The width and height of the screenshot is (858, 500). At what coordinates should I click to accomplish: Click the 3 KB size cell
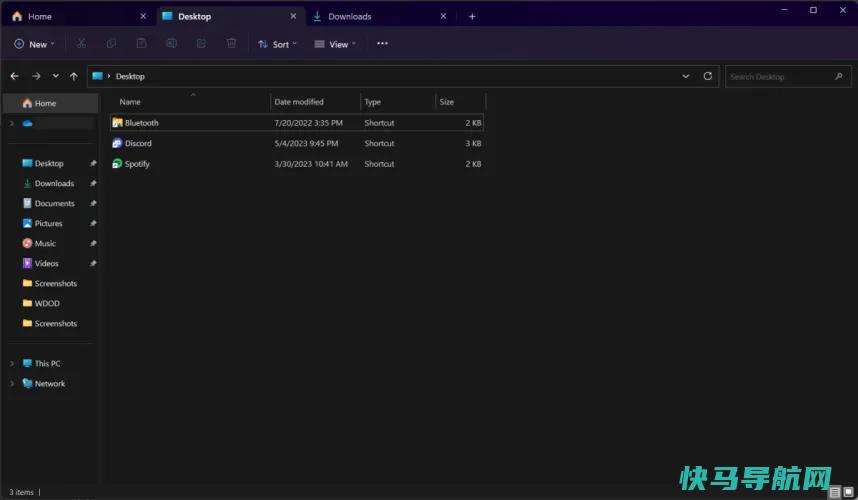coord(473,143)
